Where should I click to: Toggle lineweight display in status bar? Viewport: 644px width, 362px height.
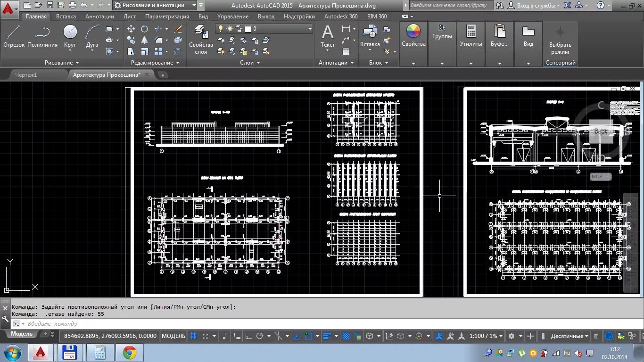pyautogui.click(x=327, y=336)
